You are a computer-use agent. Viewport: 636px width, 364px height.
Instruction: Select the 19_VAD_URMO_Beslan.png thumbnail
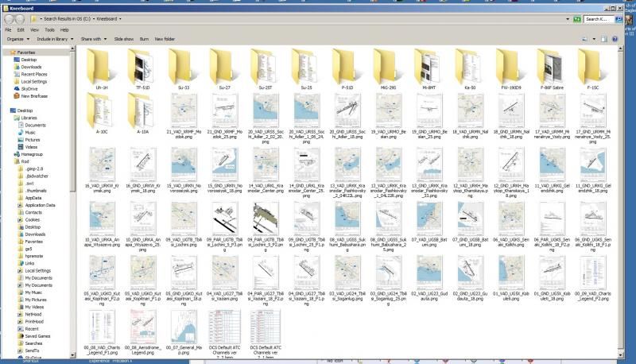pos(388,116)
